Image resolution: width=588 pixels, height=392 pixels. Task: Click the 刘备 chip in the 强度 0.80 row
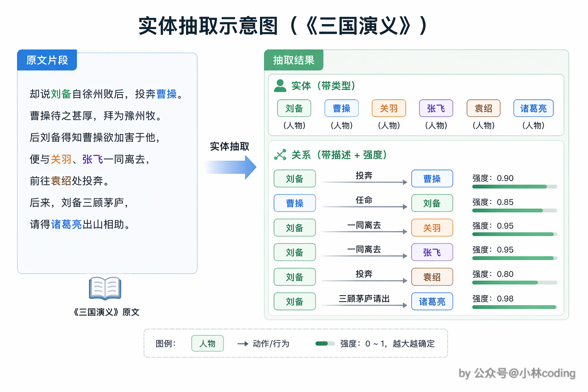[295, 277]
